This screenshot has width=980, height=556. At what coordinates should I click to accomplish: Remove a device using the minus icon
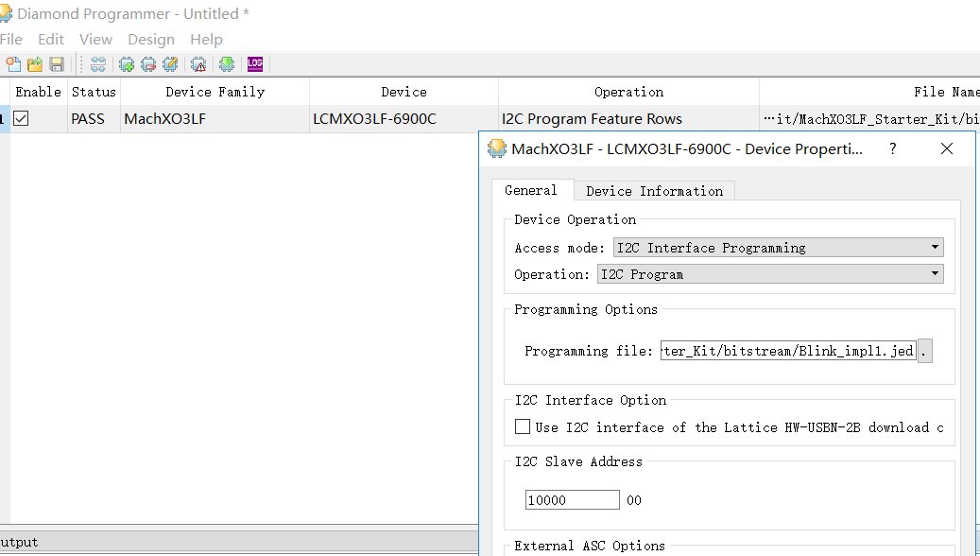148,63
